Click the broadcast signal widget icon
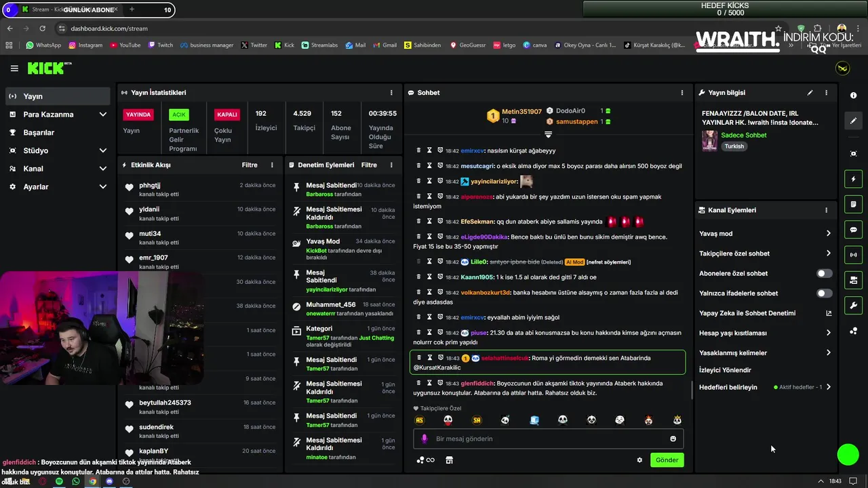868x488 pixels. 853,255
